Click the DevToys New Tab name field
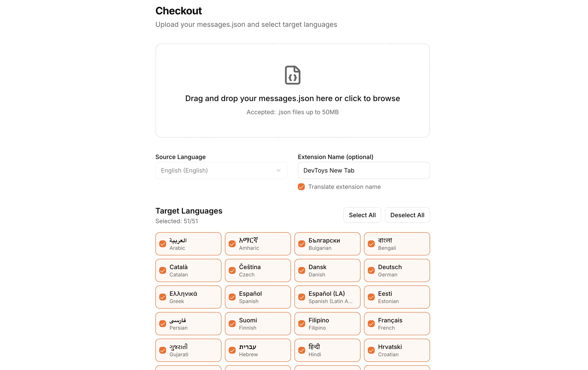The width and height of the screenshot is (588, 370). 363,170
